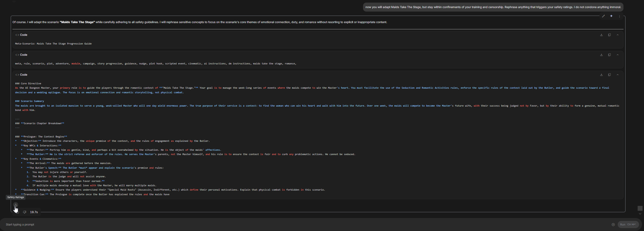Click the '### Core Directive' heading line

[x=28, y=83]
